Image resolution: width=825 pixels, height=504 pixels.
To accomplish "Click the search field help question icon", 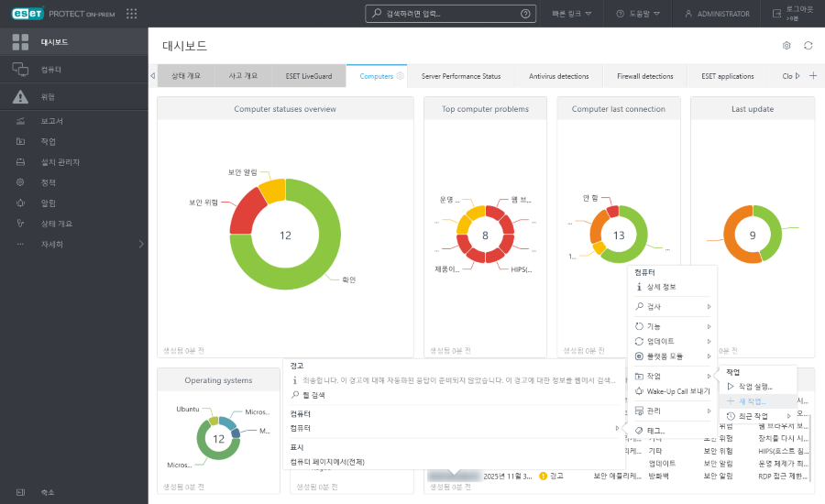I will [525, 14].
